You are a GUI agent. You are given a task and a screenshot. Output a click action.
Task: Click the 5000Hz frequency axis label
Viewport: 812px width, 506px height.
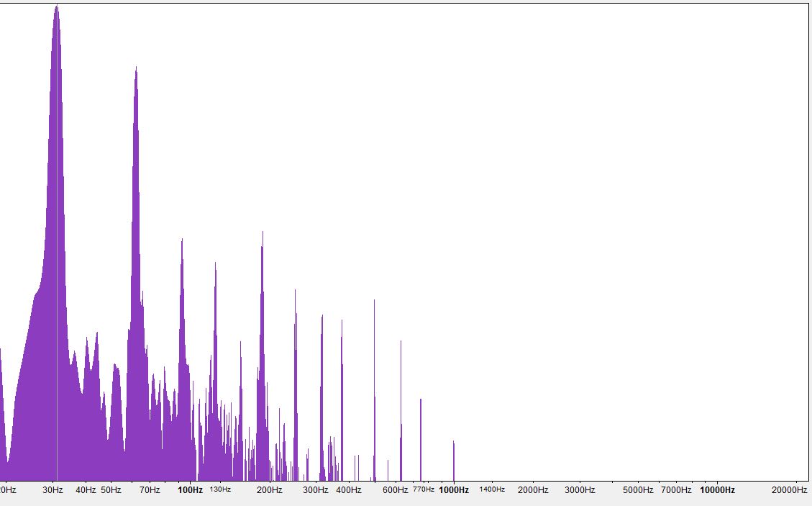click(638, 490)
